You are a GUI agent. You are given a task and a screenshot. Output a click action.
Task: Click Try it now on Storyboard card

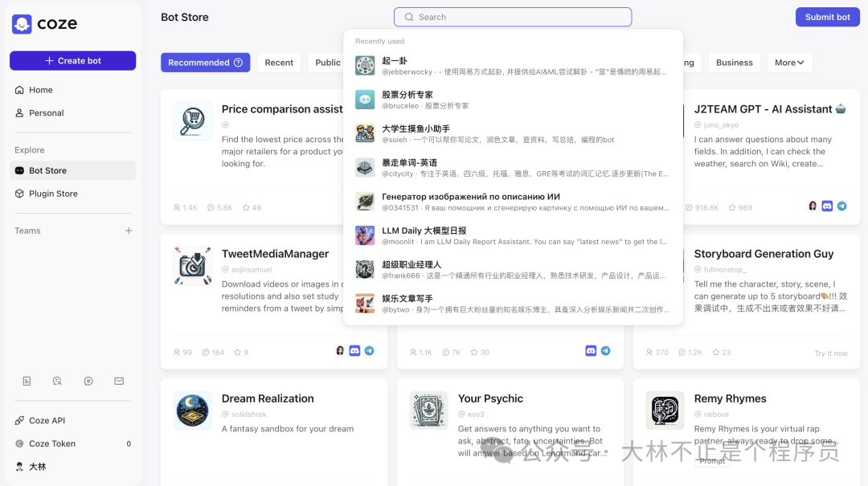[831, 353]
